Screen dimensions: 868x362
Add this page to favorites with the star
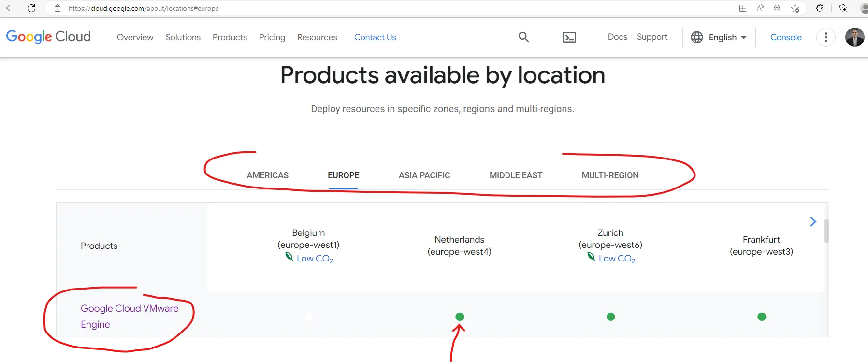coord(795,8)
